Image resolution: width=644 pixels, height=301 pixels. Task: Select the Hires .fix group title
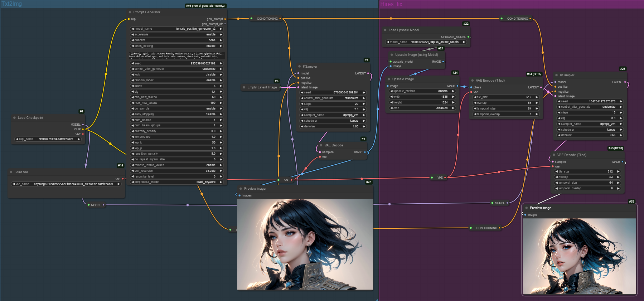coord(391,4)
